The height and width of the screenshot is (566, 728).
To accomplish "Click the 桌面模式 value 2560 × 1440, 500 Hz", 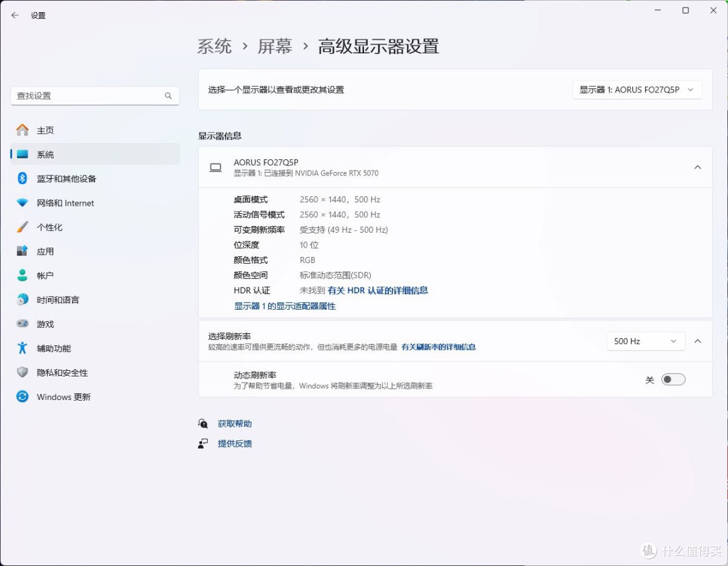I will coord(340,200).
